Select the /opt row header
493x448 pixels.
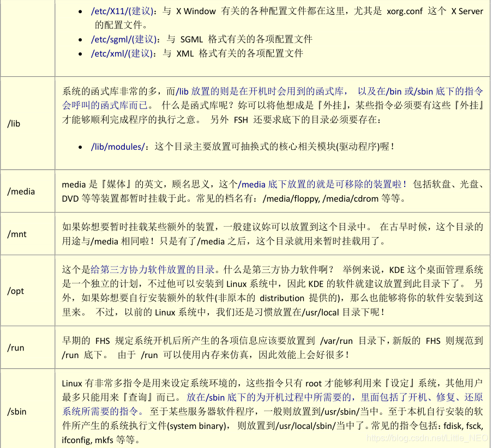pos(16,290)
